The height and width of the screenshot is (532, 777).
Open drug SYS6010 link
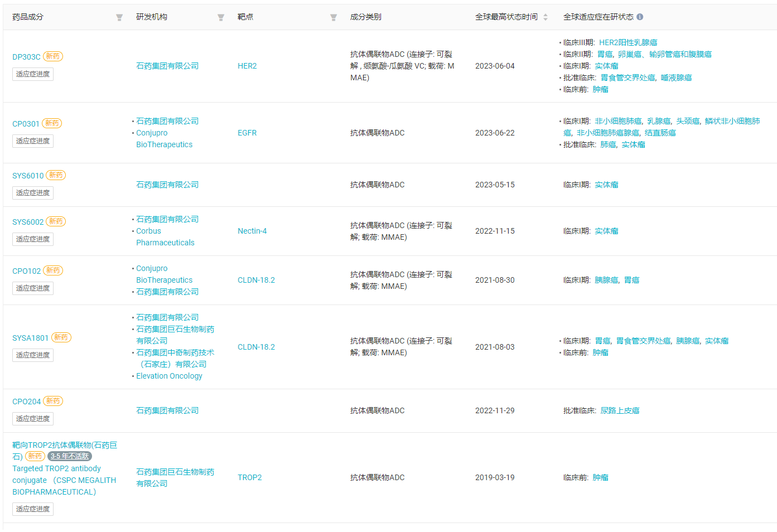click(x=28, y=176)
